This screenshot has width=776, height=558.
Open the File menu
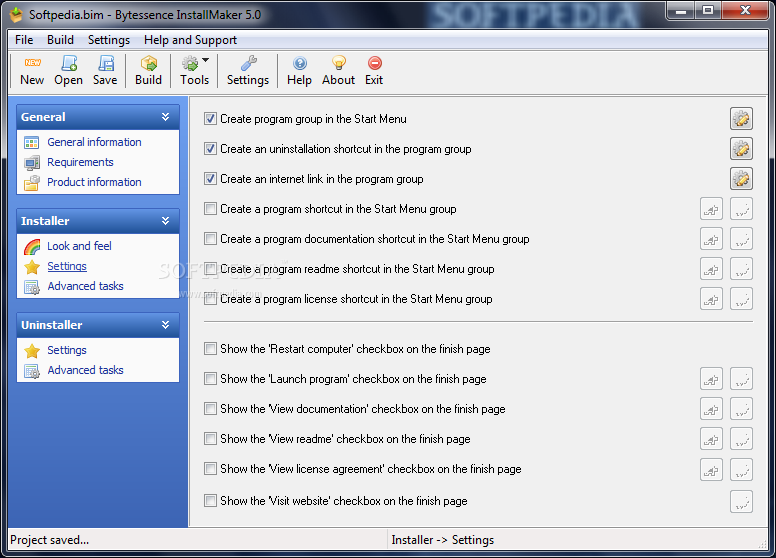(x=24, y=40)
